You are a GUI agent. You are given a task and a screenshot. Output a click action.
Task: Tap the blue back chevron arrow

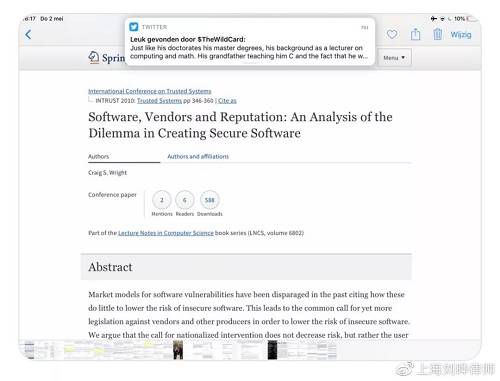[28, 34]
